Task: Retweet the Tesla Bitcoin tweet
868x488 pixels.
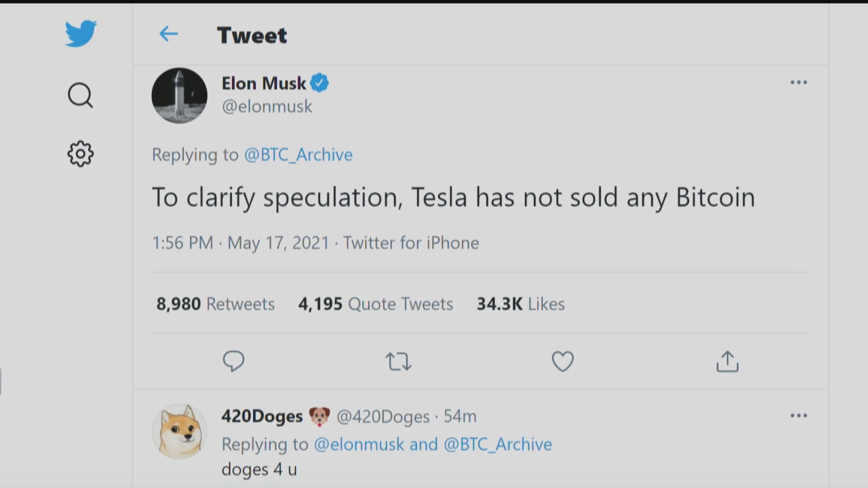Action: pyautogui.click(x=398, y=361)
